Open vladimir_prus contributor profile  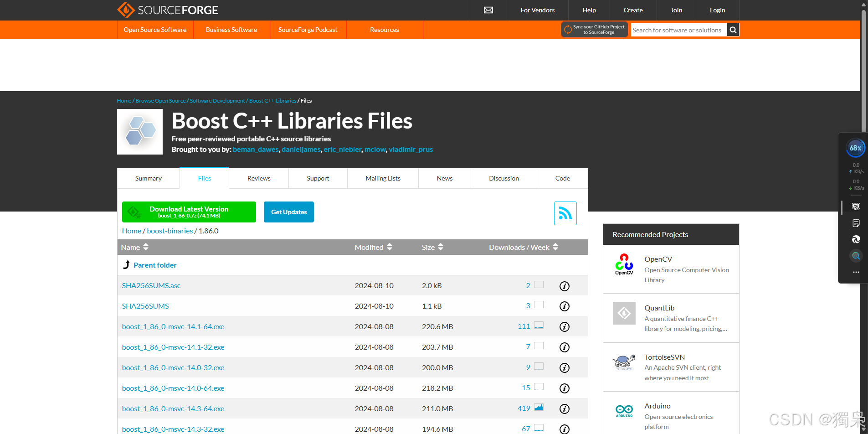(x=411, y=150)
